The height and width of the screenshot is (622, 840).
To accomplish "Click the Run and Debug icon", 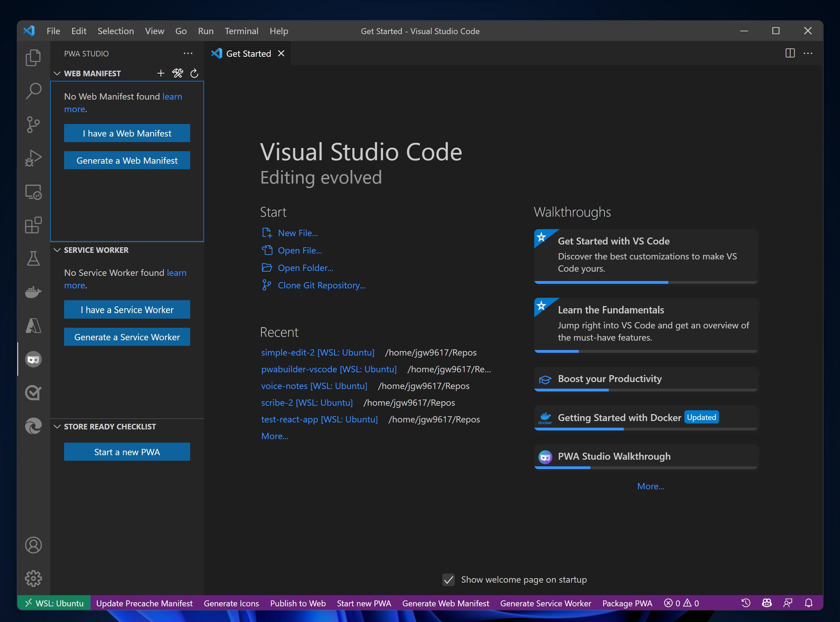I will tap(33, 158).
